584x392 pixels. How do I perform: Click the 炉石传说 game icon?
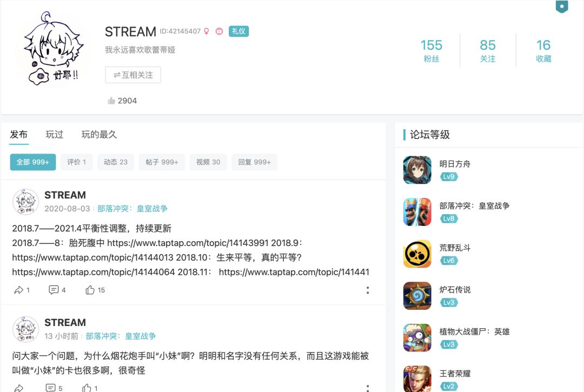(417, 296)
